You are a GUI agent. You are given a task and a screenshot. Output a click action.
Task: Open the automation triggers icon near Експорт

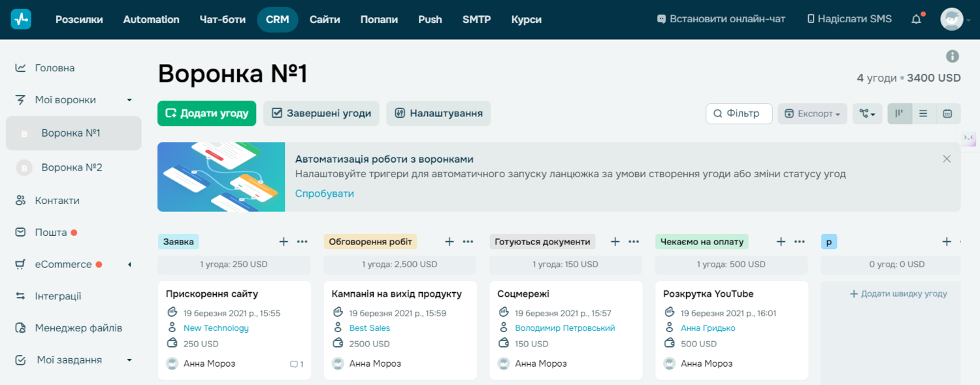pos(867,113)
